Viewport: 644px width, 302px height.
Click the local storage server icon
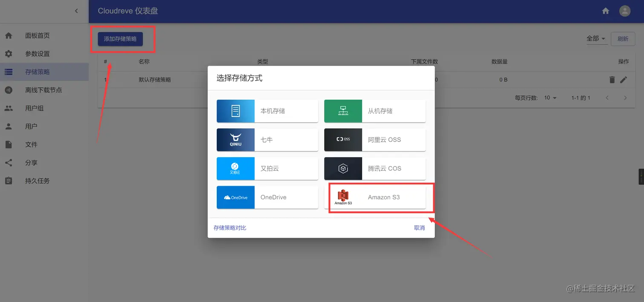(x=236, y=111)
